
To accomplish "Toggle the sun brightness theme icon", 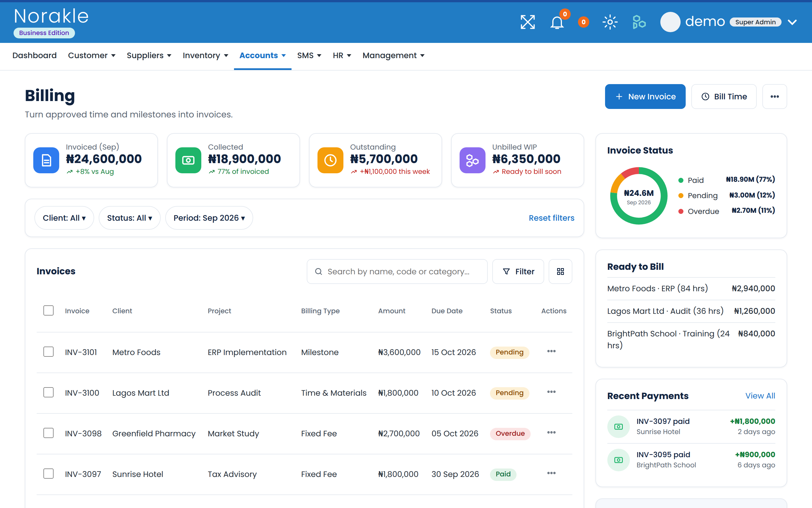I will click(x=610, y=22).
